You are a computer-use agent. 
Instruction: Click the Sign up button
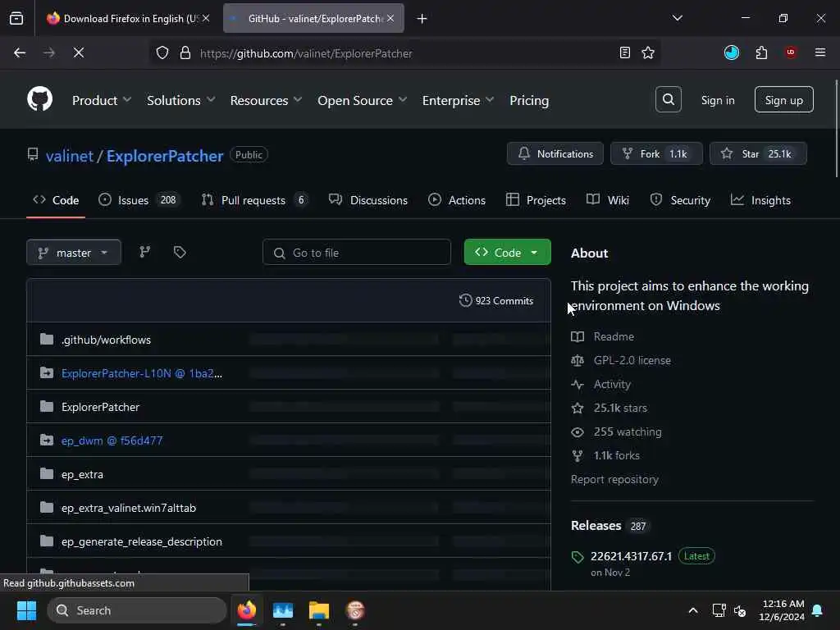click(783, 99)
